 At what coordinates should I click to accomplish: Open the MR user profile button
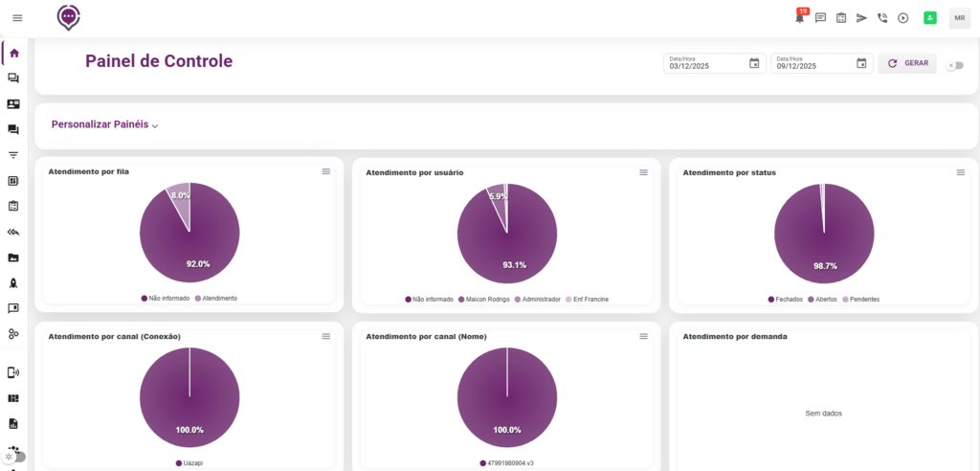(x=959, y=17)
